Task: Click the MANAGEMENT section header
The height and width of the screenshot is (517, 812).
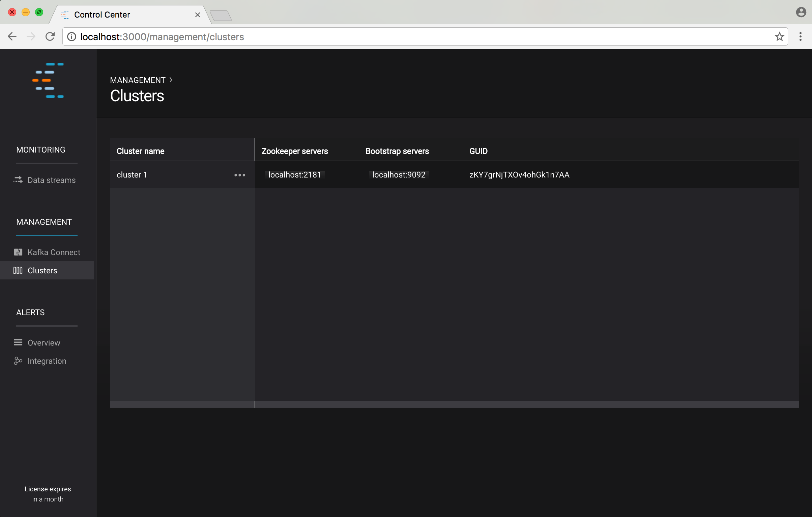Action: [44, 222]
